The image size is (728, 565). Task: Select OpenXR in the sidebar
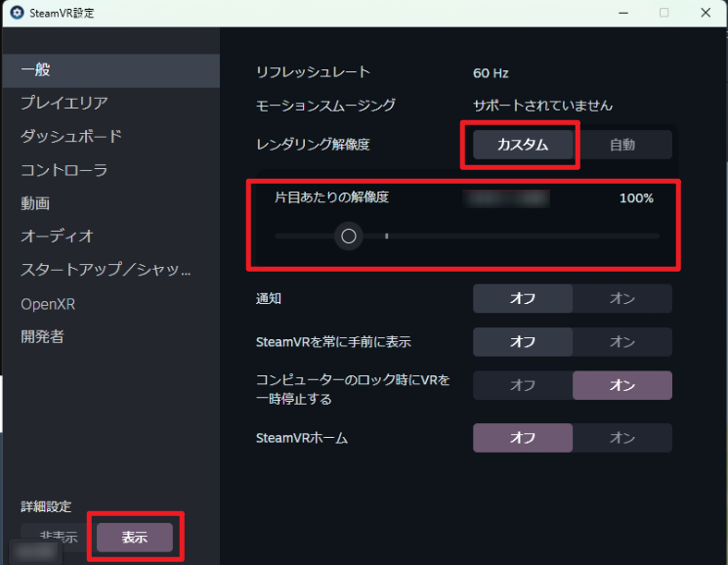[x=110, y=304]
